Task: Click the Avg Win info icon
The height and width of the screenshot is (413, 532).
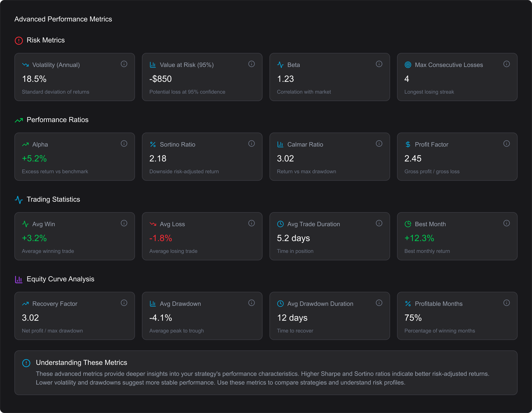Action: pos(124,223)
